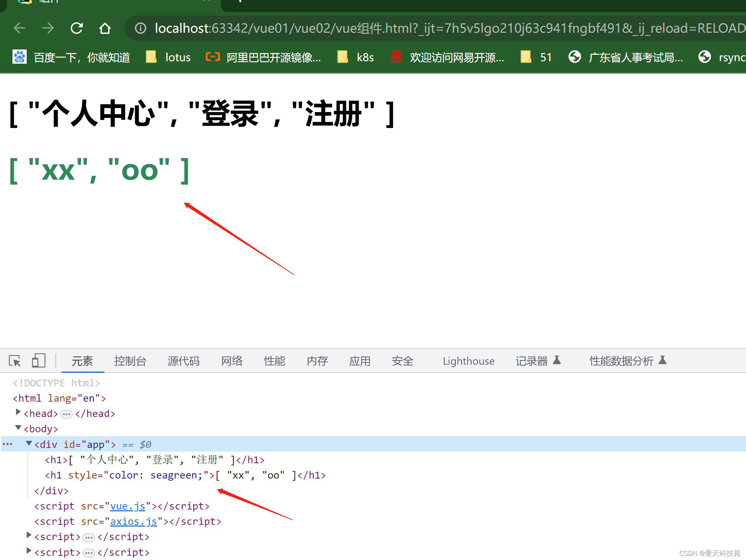This screenshot has height=560, width=746.
Task: Open the lotus bookmark folder
Action: 168,57
